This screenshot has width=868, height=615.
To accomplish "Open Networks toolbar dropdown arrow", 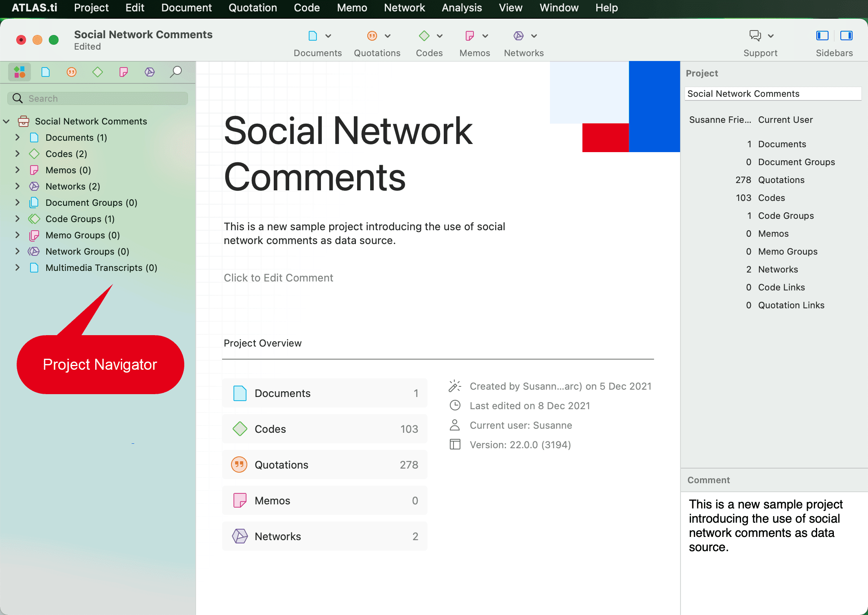I will click(534, 36).
